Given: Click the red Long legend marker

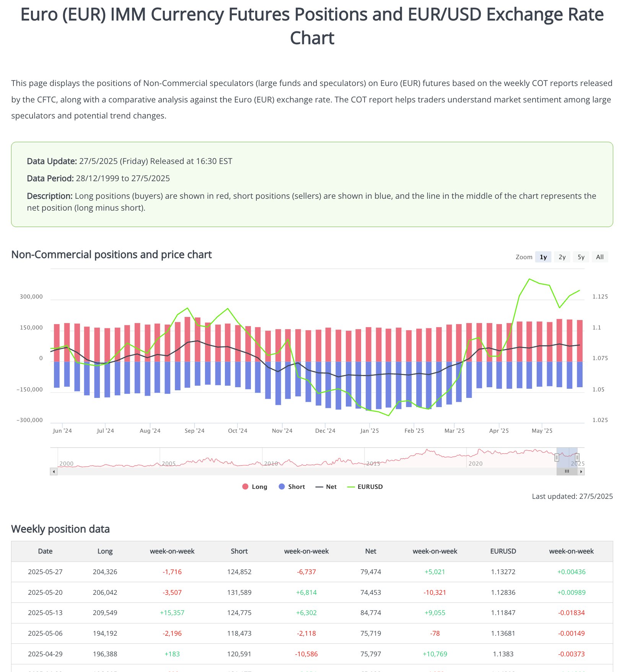Looking at the screenshot, I should coord(245,487).
